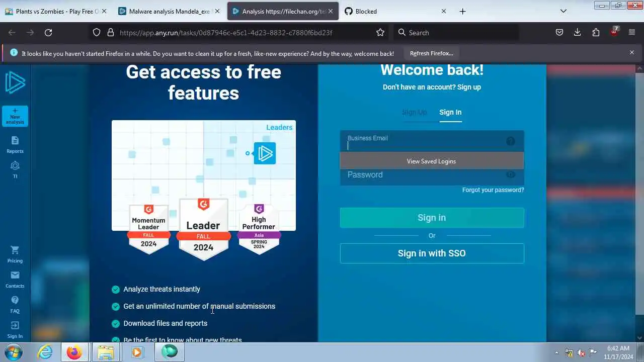This screenshot has height=362, width=644.
Task: Click the Momentum Leader badge
Action: [148, 229]
